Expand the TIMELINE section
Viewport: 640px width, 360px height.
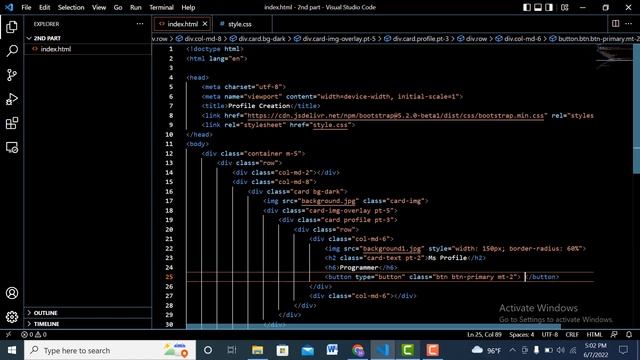tap(46, 324)
